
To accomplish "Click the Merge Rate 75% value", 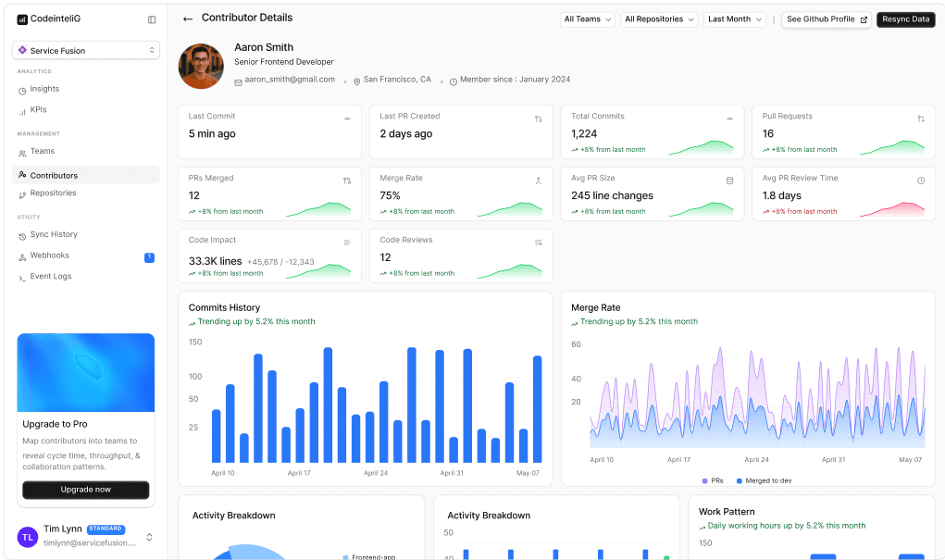I will 390,195.
